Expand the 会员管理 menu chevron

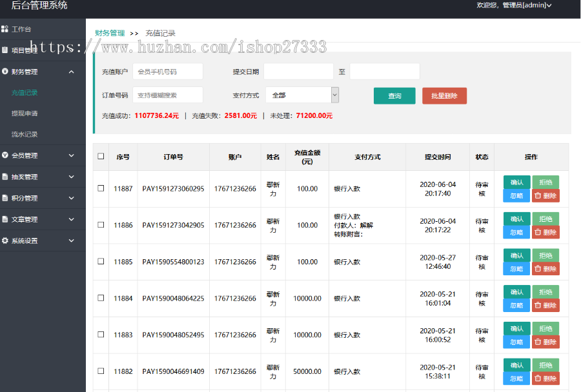pyautogui.click(x=72, y=155)
